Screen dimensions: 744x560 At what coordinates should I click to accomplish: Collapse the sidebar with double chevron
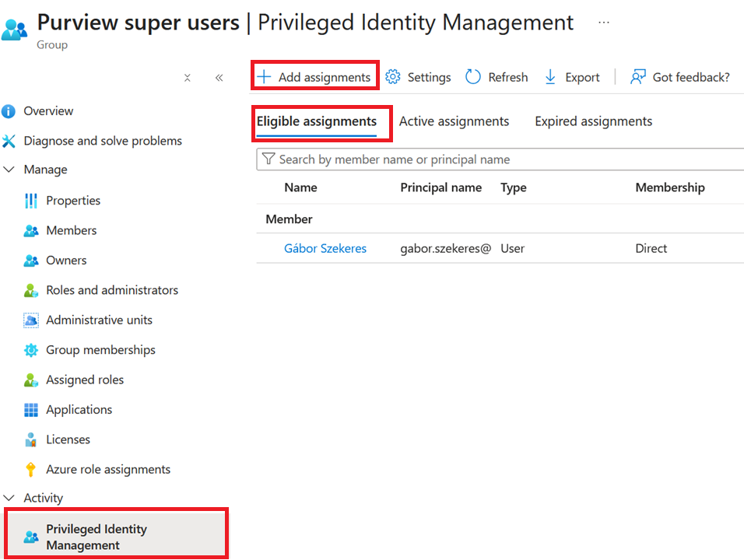[219, 78]
